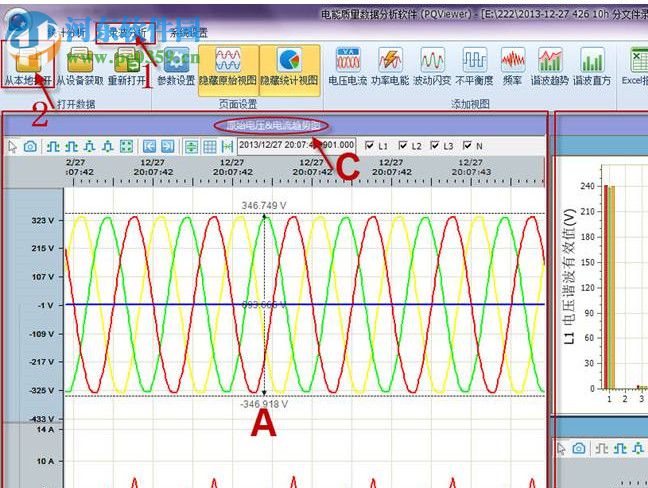Click horizontal zoom-out pulse icon

pos(71,146)
